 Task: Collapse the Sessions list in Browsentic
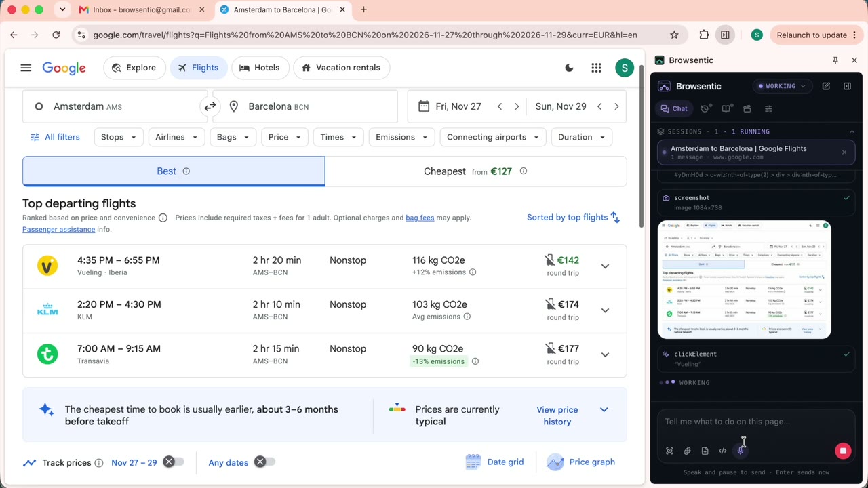852,131
